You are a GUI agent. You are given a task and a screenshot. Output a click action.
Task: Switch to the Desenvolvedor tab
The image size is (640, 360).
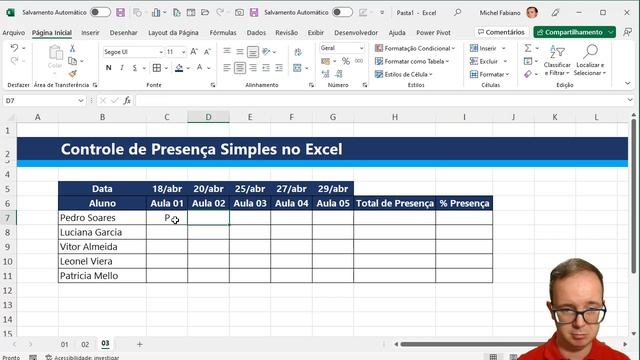pos(356,33)
